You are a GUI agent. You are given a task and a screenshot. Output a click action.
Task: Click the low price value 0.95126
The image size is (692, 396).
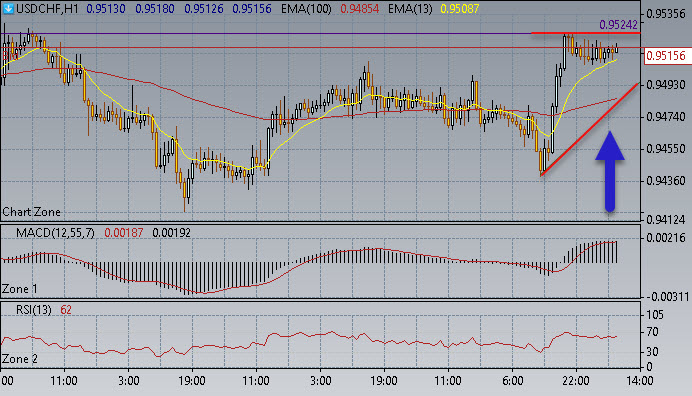coord(203,9)
